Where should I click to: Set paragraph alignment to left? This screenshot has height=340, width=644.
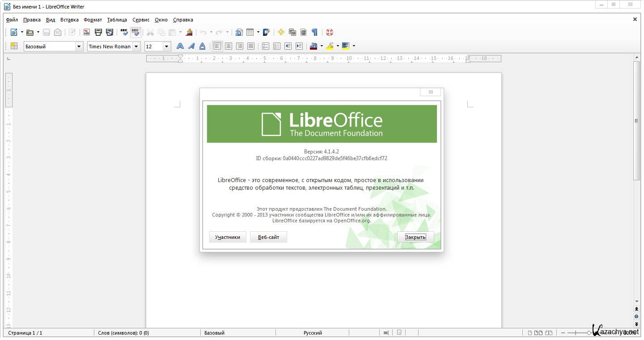217,46
